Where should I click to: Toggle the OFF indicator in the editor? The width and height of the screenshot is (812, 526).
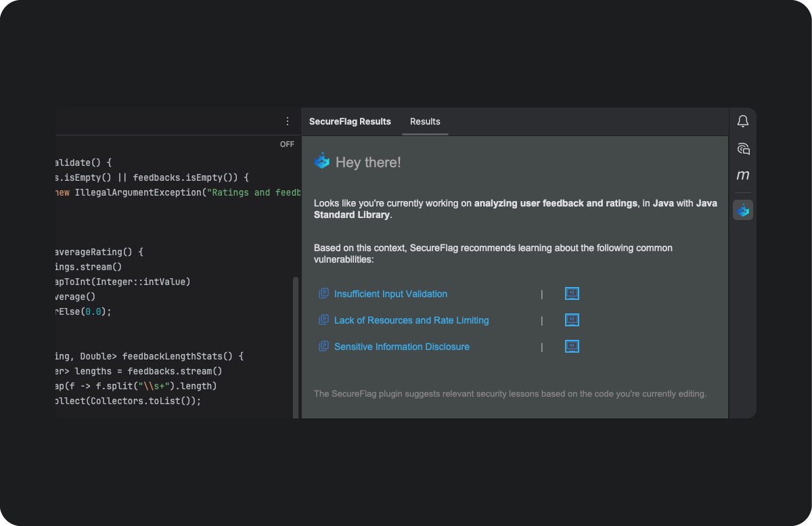[x=287, y=144]
